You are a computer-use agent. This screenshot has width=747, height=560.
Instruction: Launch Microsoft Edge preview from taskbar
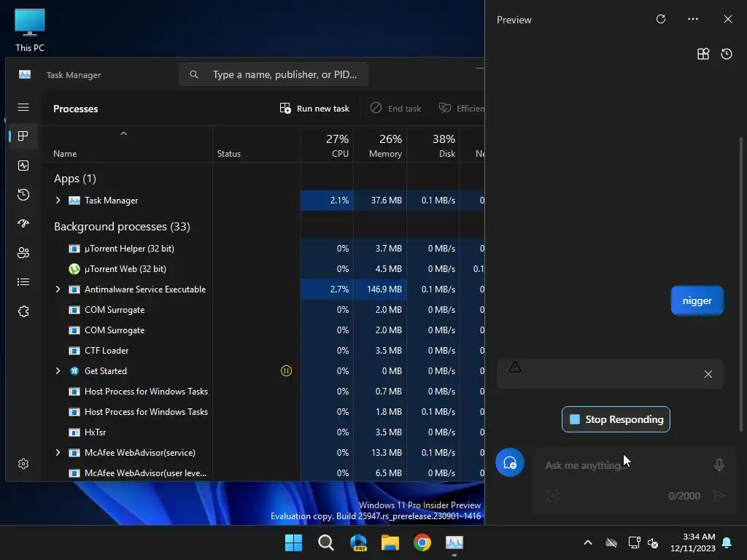(358, 542)
